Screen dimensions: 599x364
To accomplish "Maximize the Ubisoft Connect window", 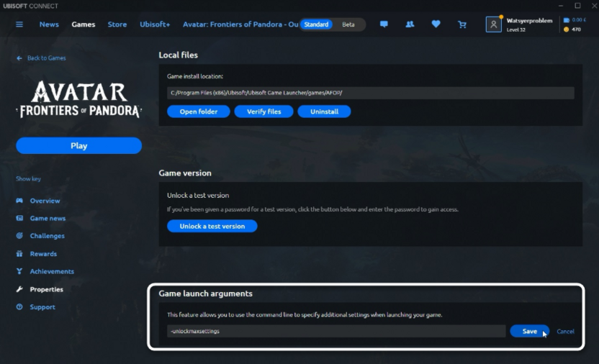I will (577, 6).
